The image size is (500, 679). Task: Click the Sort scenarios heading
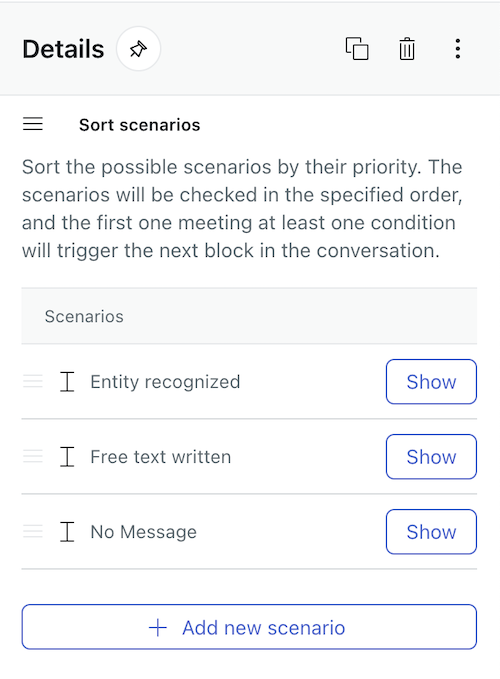[139, 125]
